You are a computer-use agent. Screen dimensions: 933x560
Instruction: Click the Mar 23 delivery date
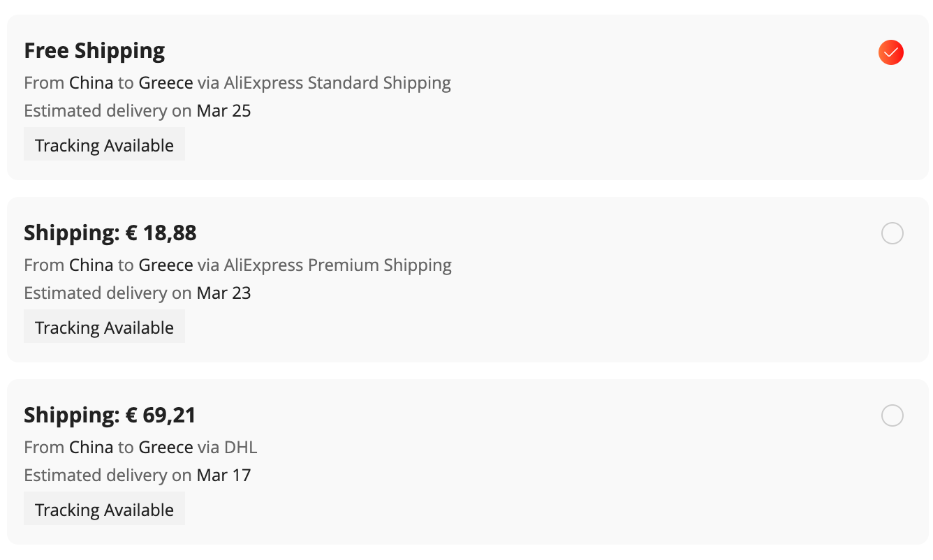click(x=223, y=293)
